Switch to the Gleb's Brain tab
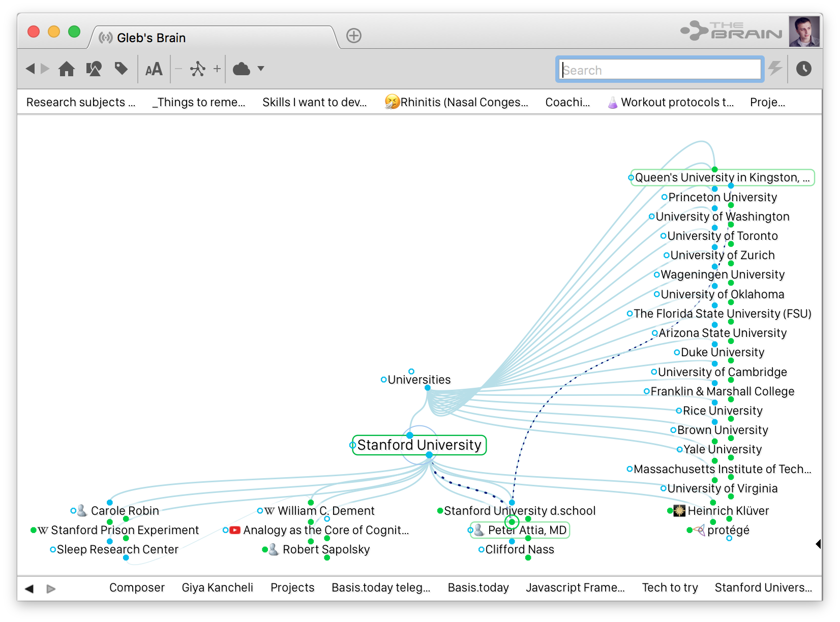The image size is (840, 622). 151,38
